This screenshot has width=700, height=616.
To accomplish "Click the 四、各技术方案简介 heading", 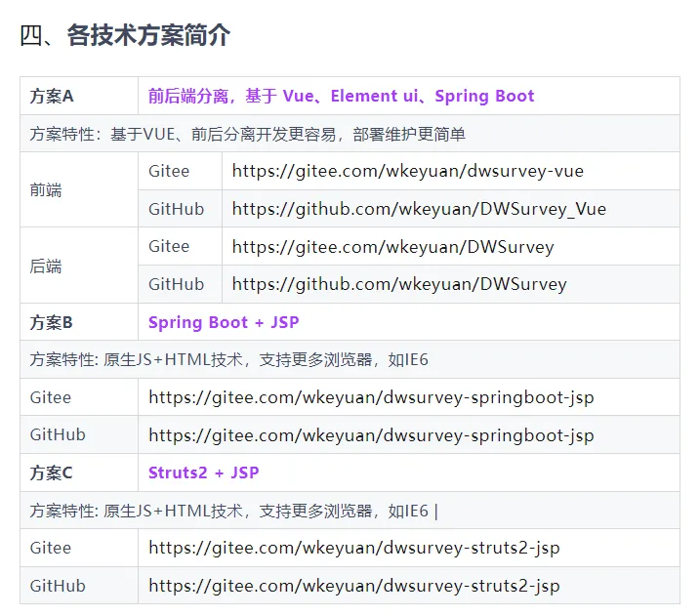I will click(x=125, y=36).
